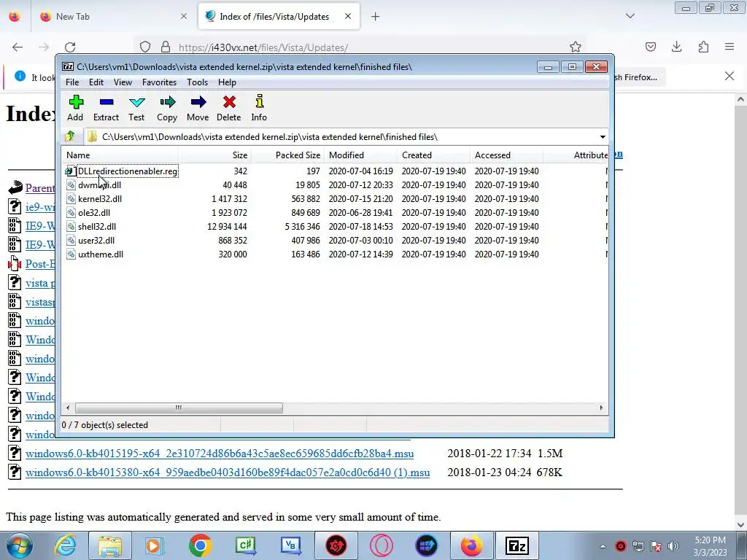Click the DLLredirectionenabler.reg file icon
Image resolution: width=747 pixels, height=560 pixels.
point(69,171)
